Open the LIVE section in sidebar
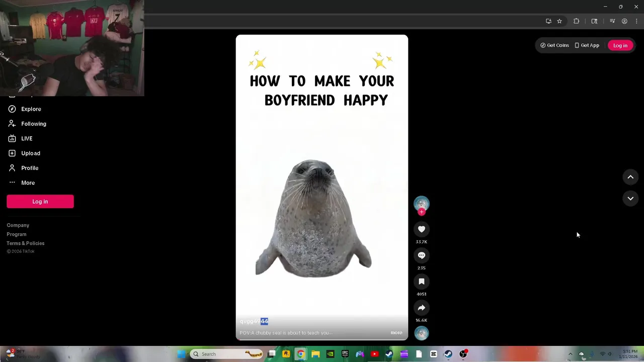 [27, 138]
